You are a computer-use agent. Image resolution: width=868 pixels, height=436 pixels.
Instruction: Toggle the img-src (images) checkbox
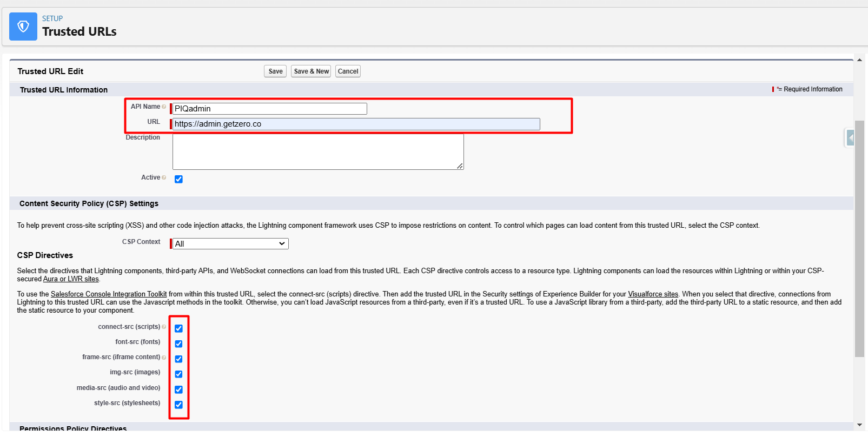(x=178, y=374)
